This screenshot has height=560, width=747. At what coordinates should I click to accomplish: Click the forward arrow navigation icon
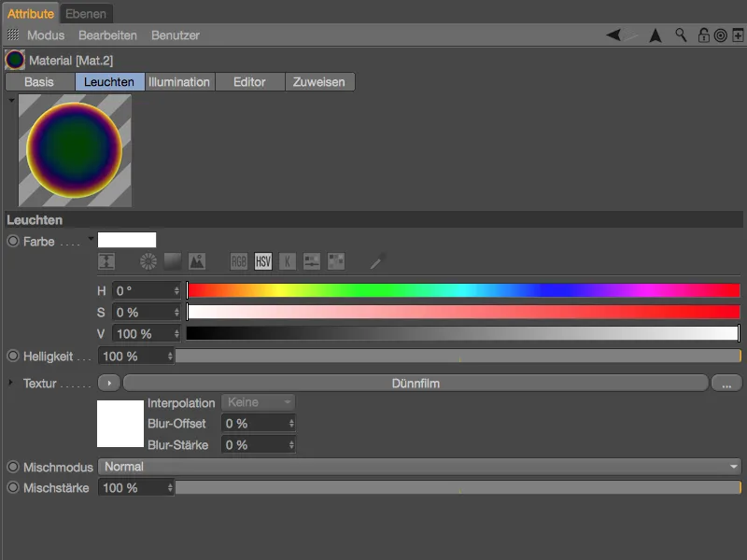pos(630,35)
